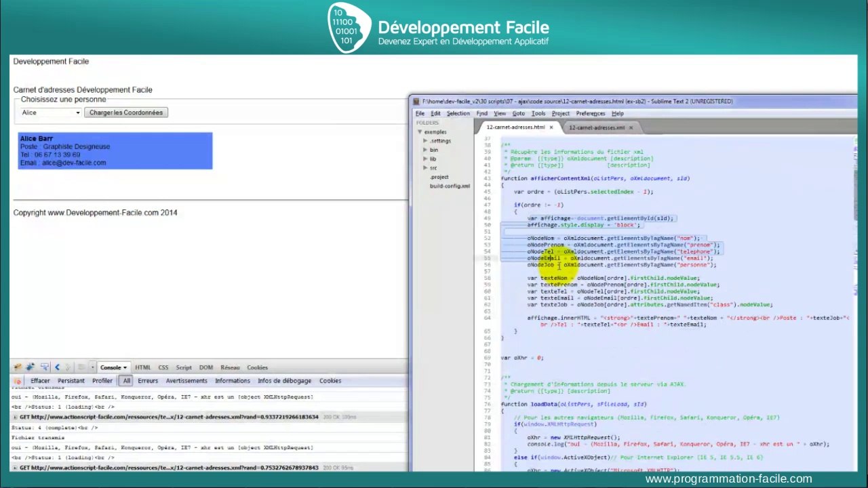This screenshot has width=868, height=488.
Task: Expand the bin folder
Action: point(425,150)
